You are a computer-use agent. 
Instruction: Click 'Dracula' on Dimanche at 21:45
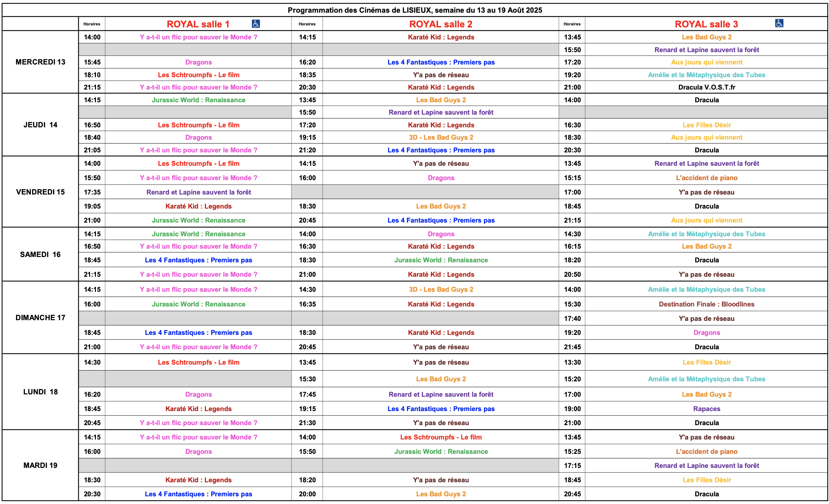(x=707, y=347)
